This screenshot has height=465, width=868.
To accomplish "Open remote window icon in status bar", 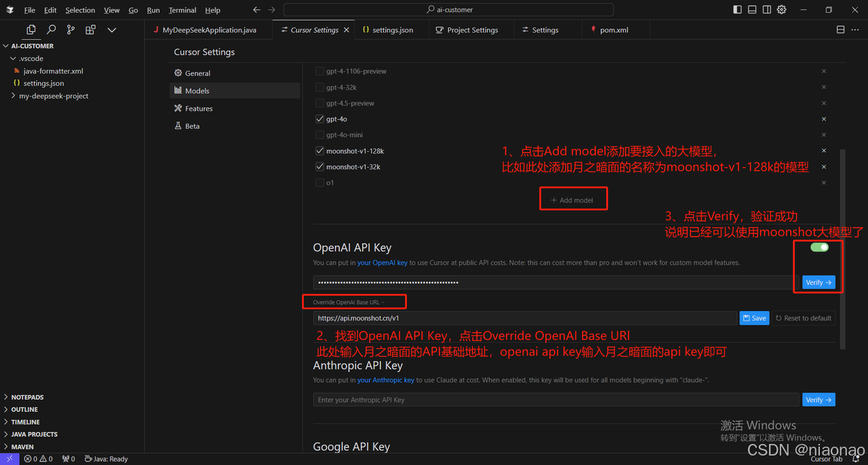I will tap(9, 459).
